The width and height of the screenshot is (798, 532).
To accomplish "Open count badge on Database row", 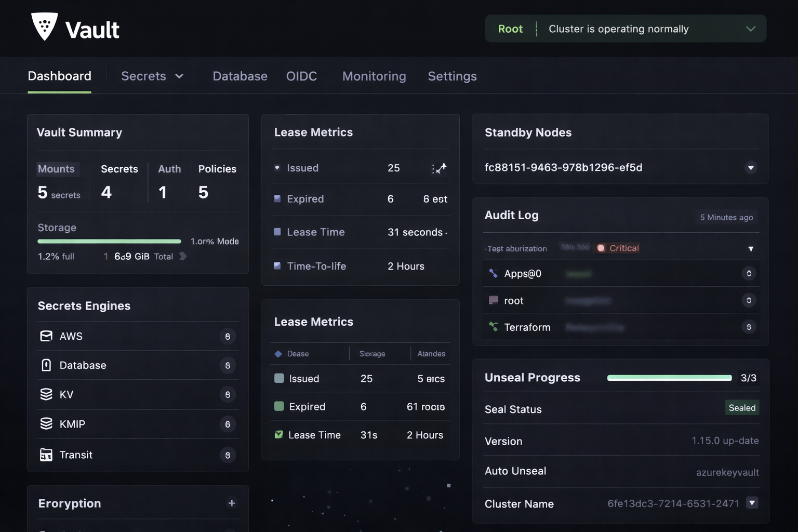I will (x=228, y=366).
